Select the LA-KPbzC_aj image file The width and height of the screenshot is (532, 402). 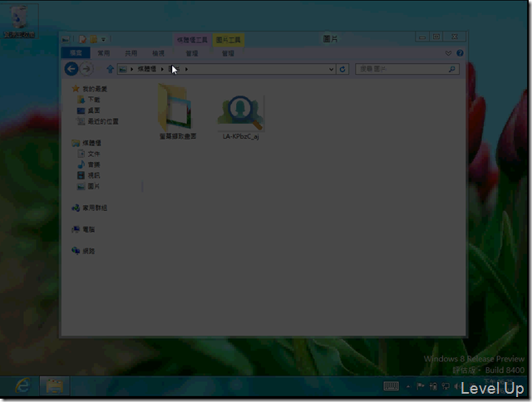(x=240, y=117)
